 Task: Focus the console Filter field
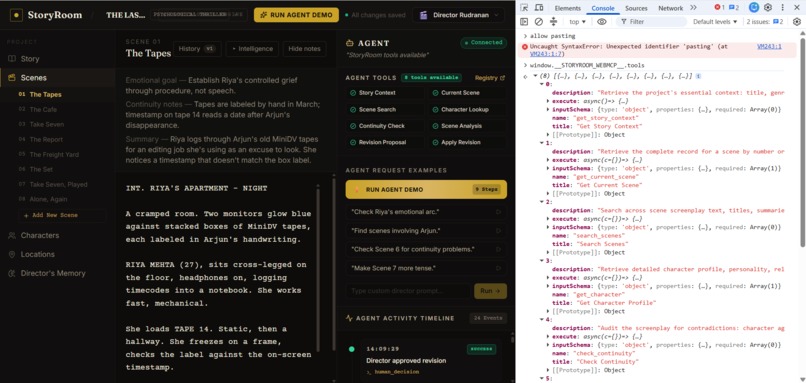651,22
